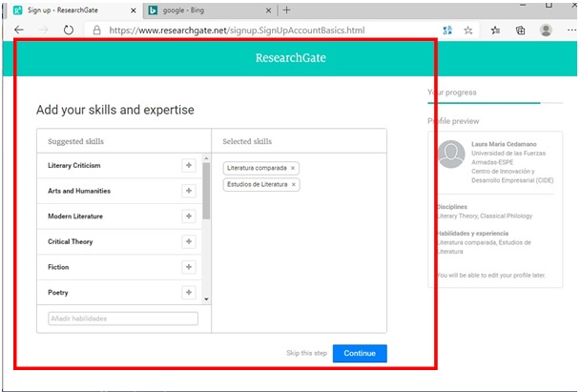Go back using browser back arrow
Screen dimensions: 581x392
[19, 31]
